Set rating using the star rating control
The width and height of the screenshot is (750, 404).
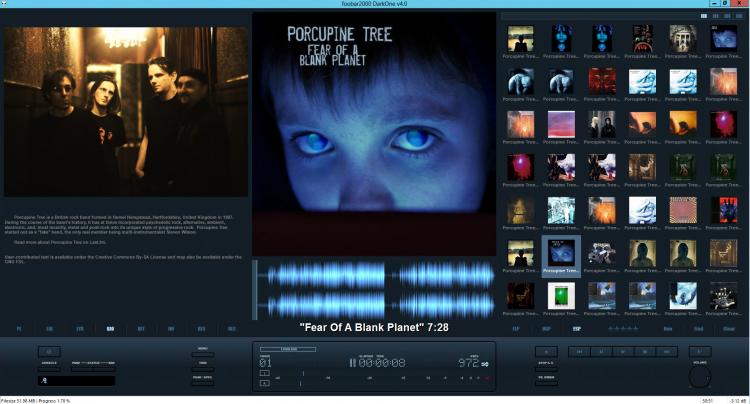[x=623, y=329]
